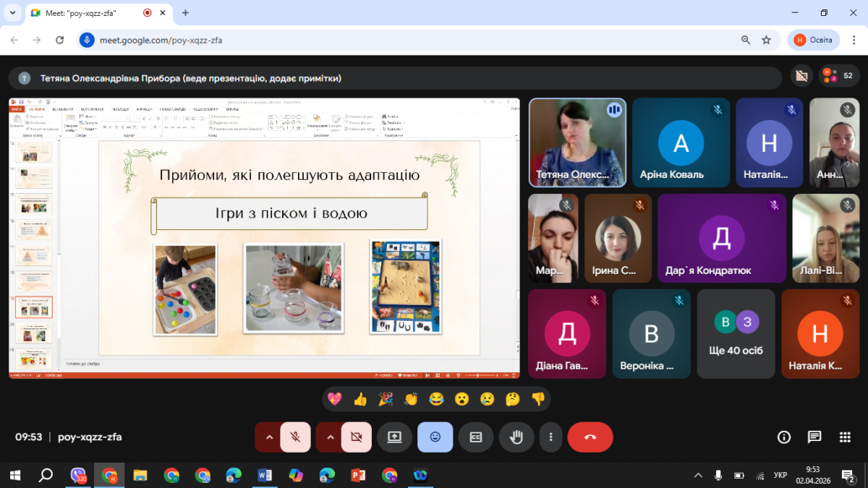The width and height of the screenshot is (868, 488).
Task: Open meeting details info icon
Action: 783,437
